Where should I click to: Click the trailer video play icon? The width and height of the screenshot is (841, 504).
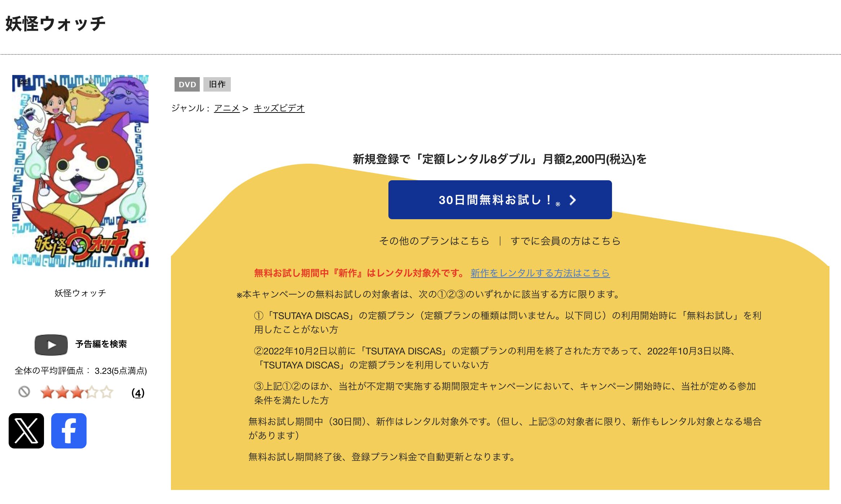(x=51, y=345)
